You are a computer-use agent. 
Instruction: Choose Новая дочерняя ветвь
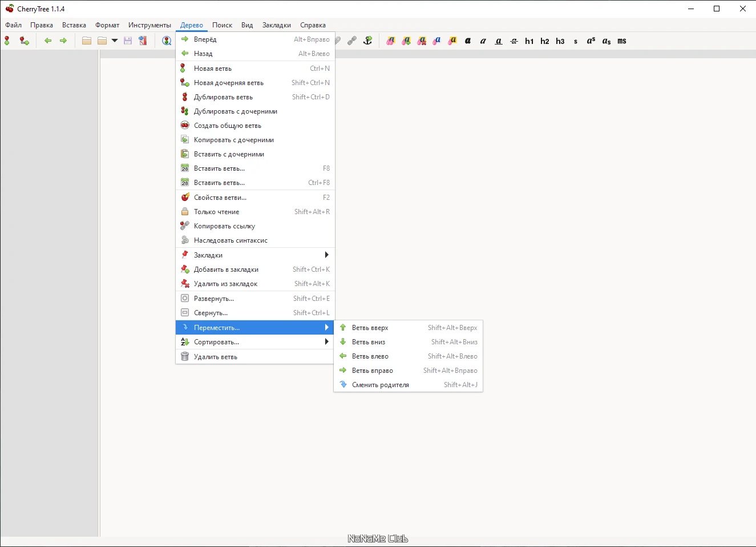(255, 83)
